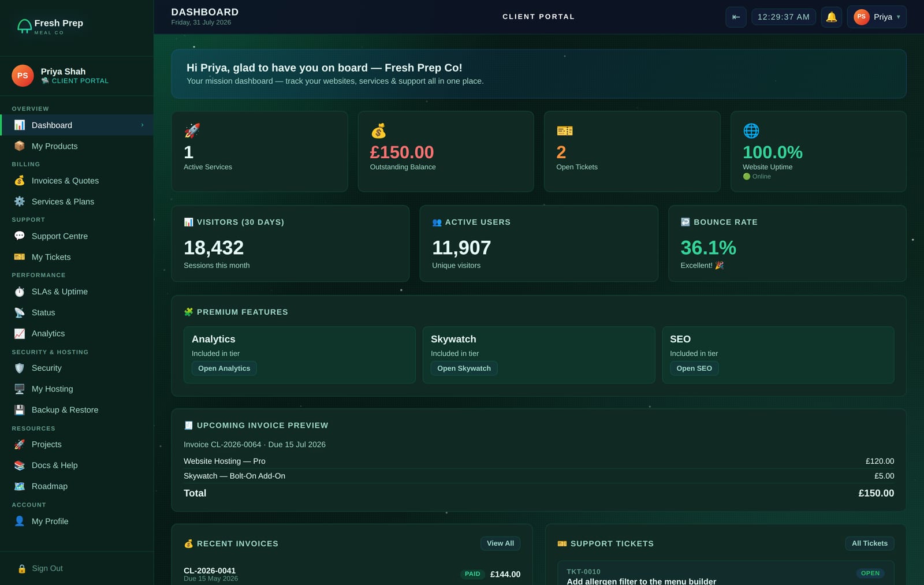Click the Bounce Rate card
Viewport: 924px width, 585px height.
[787, 244]
